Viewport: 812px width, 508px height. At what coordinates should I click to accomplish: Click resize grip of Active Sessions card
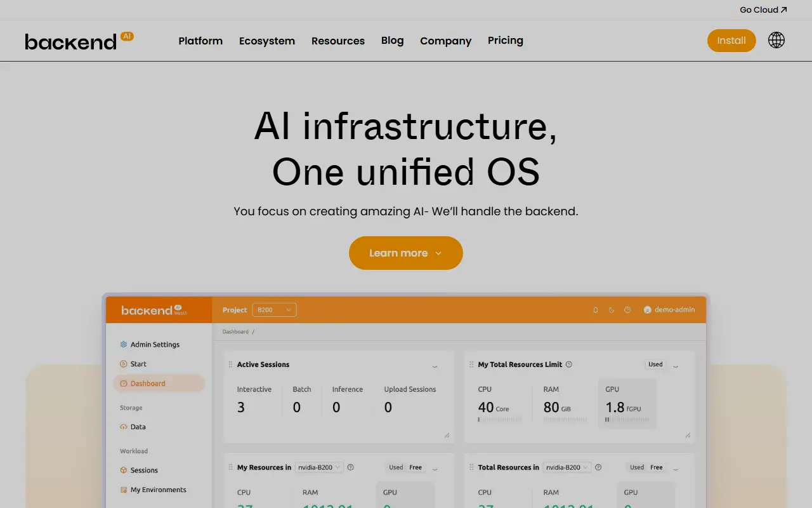447,435
